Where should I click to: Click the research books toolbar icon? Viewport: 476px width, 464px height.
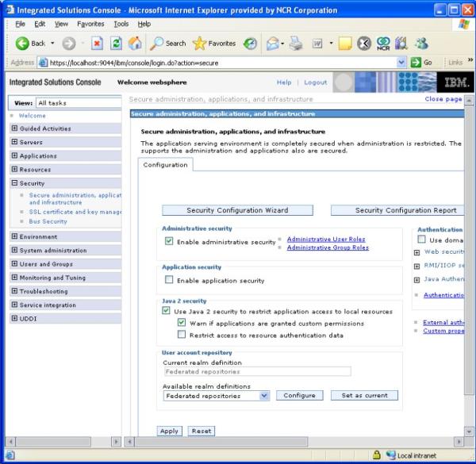click(x=401, y=44)
